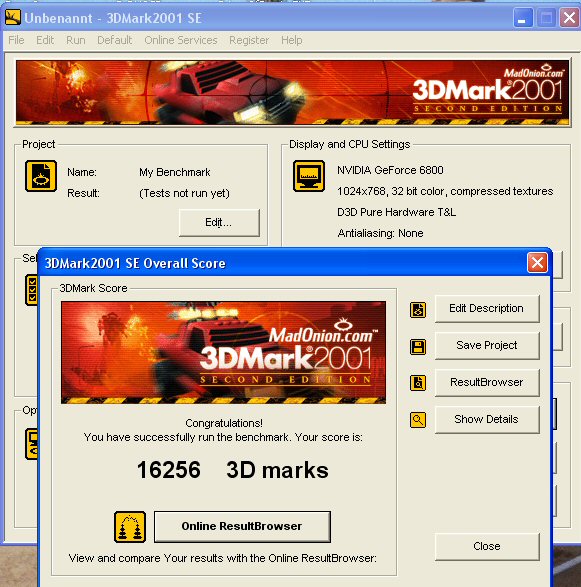
Task: Click the Edit Description button
Action: (487, 308)
